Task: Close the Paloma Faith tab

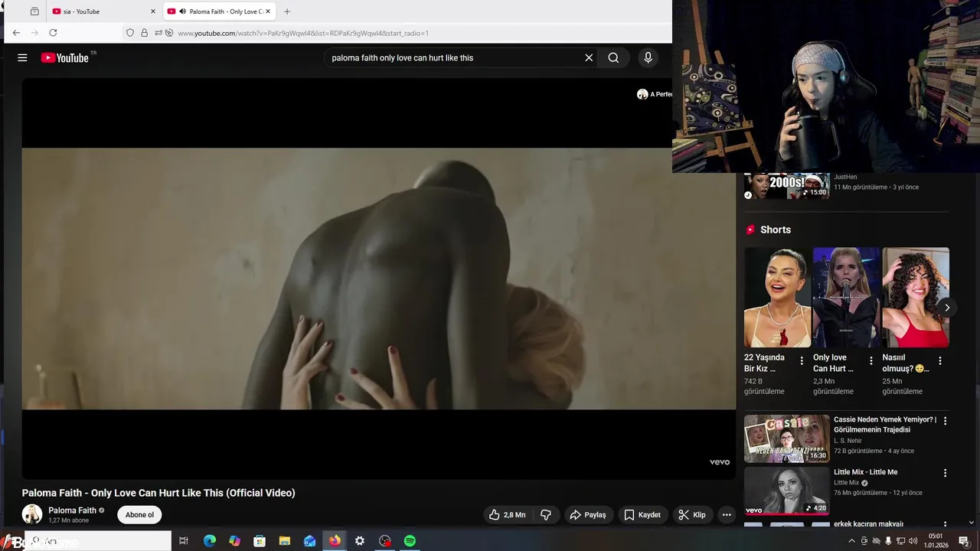Action: [268, 11]
